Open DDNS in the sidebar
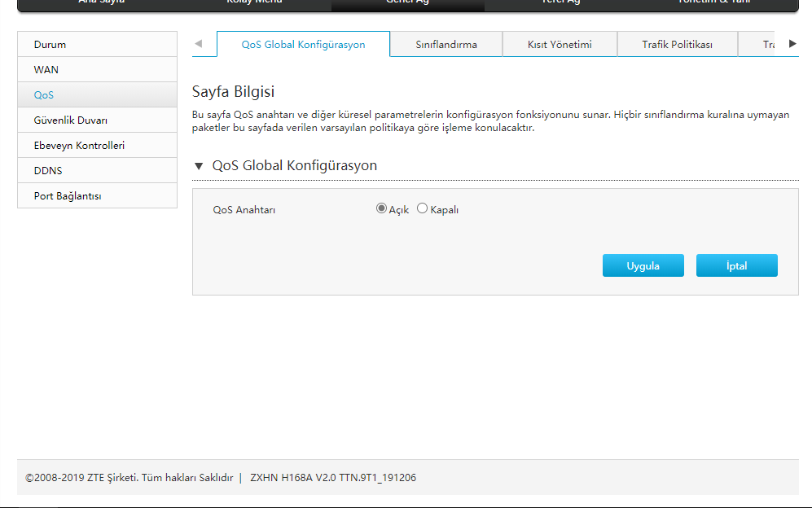The height and width of the screenshot is (508, 812). tap(98, 171)
